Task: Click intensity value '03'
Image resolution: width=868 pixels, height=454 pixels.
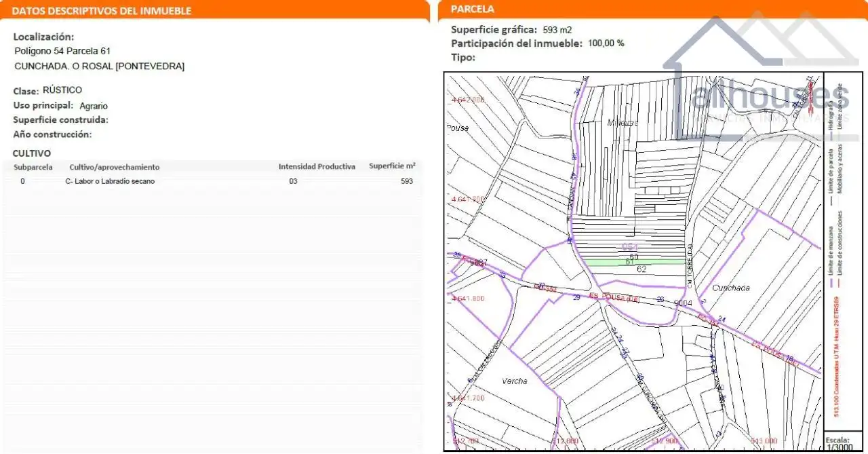Action: click(293, 181)
